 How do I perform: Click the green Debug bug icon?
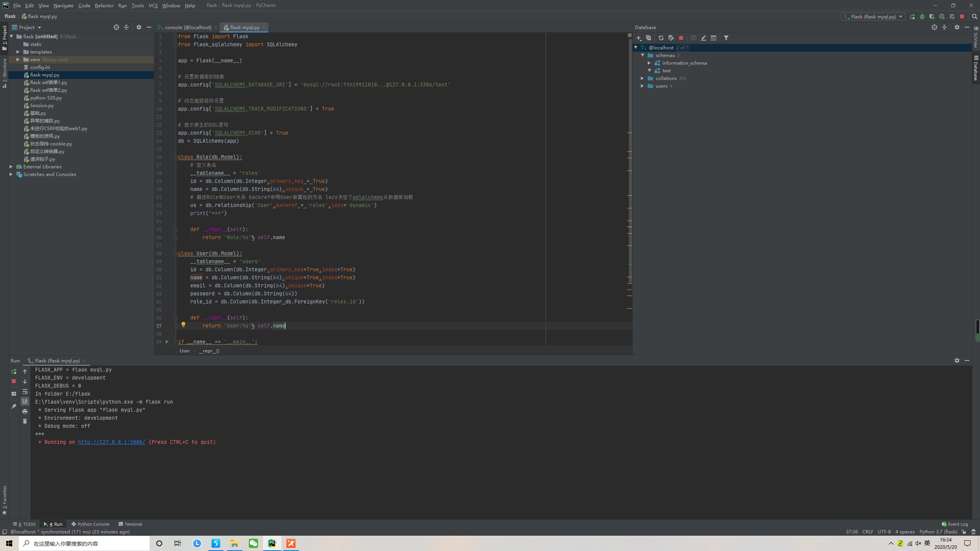pyautogui.click(x=922, y=16)
